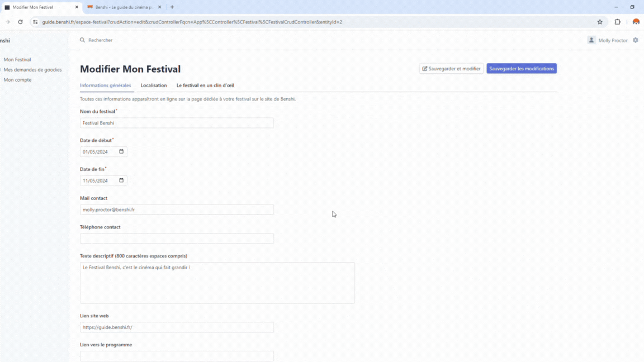644x362 pixels.
Task: Click Sauvegarder les modifications button
Action: point(521,69)
